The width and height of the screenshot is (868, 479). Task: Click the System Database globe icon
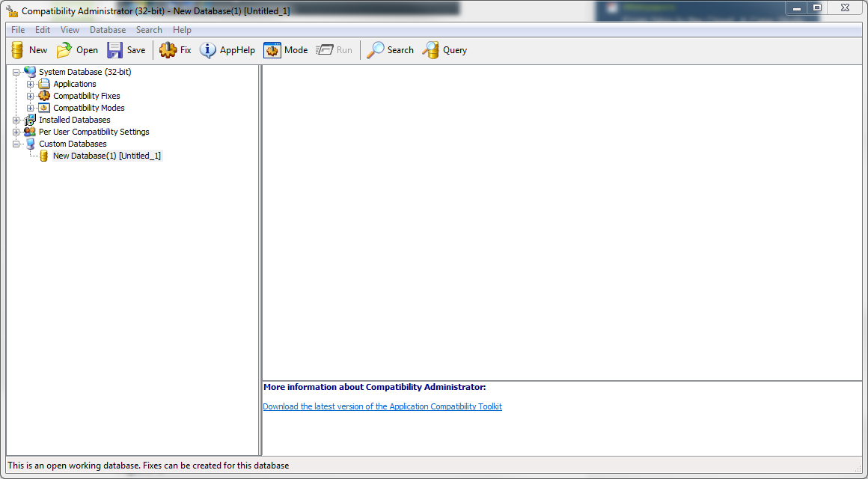pos(30,72)
